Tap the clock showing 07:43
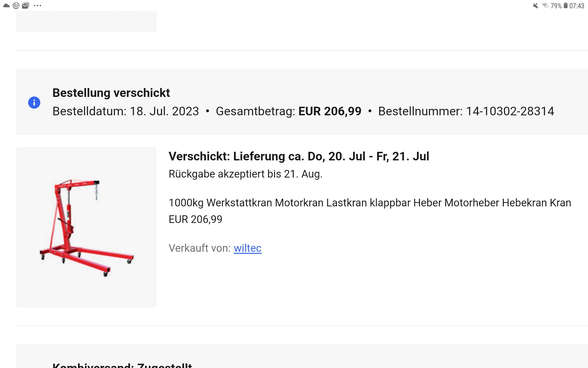The height and width of the screenshot is (368, 588). click(x=577, y=6)
